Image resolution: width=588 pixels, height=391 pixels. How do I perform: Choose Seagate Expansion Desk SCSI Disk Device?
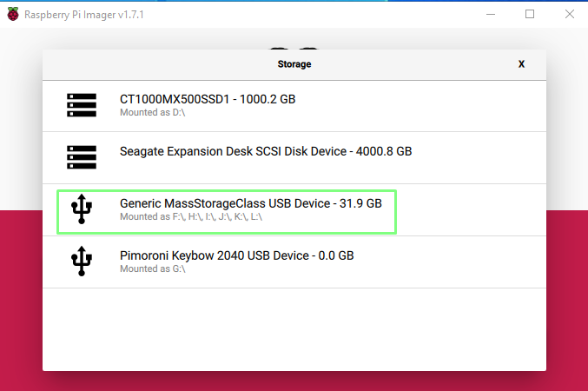266,151
